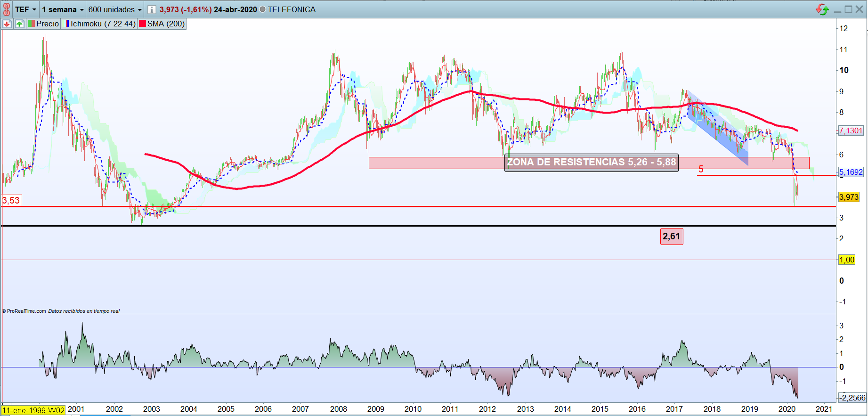Click the bold '10' price axis tick
Screen dimensions: 868x416
pyautogui.click(x=844, y=70)
